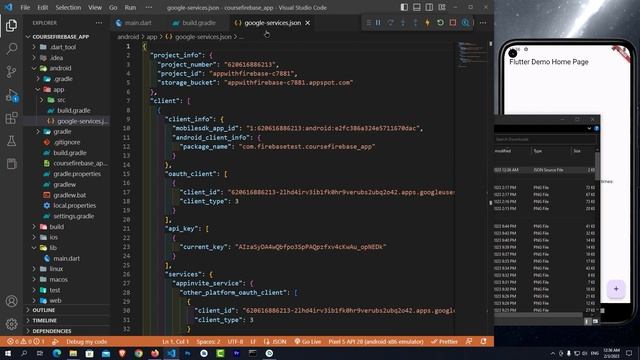Screen dimensions: 640x360
Task: Click the debug Step Out button
Action: (415, 23)
